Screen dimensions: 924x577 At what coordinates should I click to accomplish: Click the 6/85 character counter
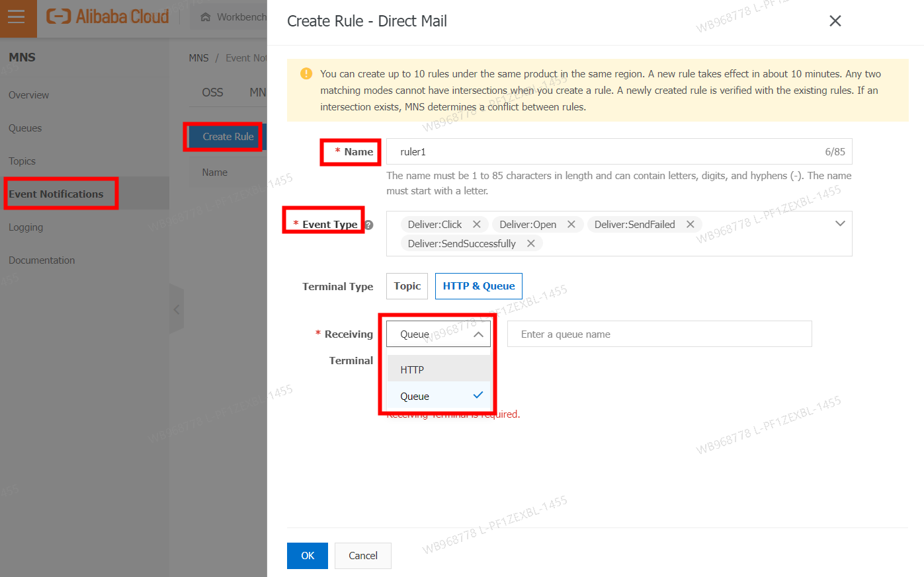[835, 152]
